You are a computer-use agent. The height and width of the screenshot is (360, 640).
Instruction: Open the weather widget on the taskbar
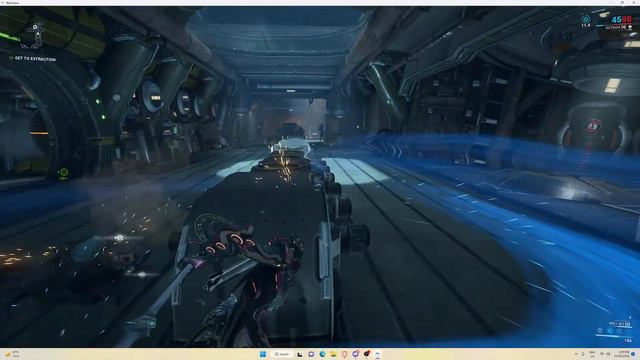click(12, 354)
